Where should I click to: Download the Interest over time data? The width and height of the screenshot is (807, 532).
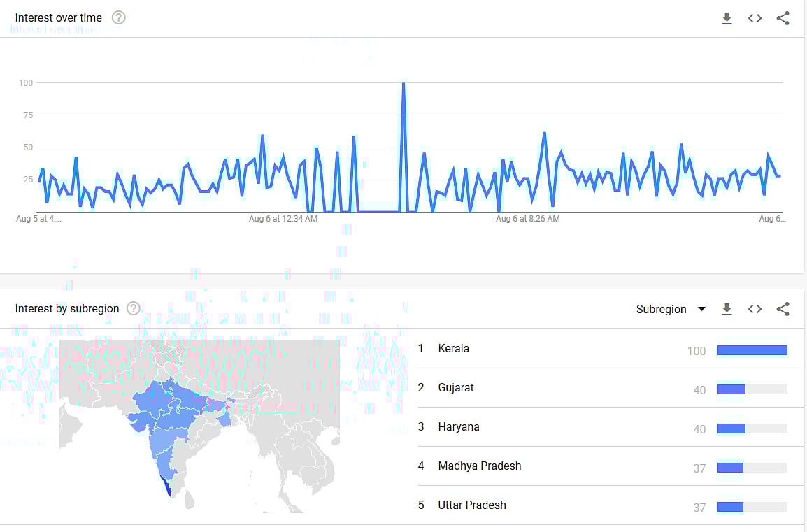727,19
